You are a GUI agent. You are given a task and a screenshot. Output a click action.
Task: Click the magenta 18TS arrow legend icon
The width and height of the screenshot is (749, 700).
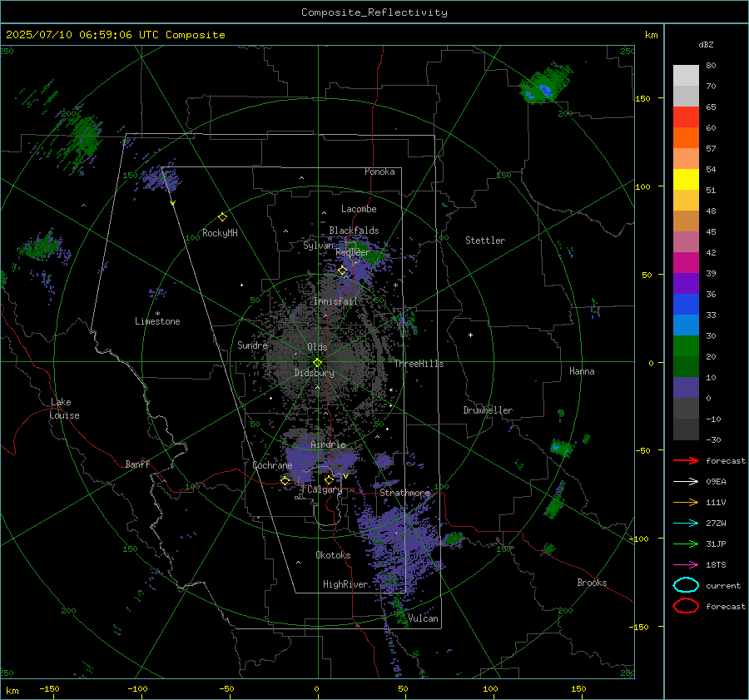pos(686,565)
